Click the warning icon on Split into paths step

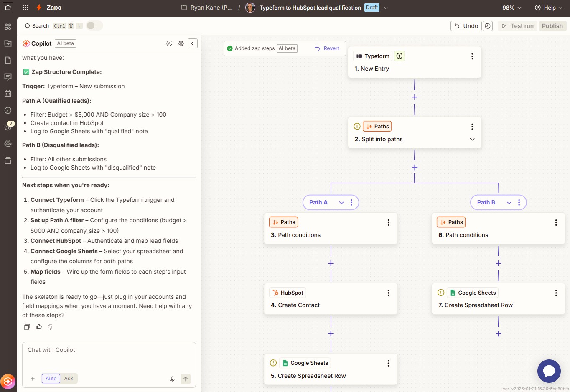[356, 126]
